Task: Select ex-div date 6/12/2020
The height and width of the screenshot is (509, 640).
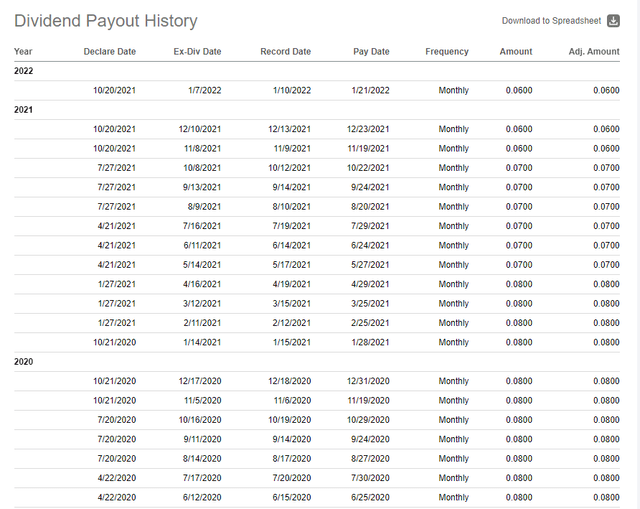Action: [x=202, y=498]
